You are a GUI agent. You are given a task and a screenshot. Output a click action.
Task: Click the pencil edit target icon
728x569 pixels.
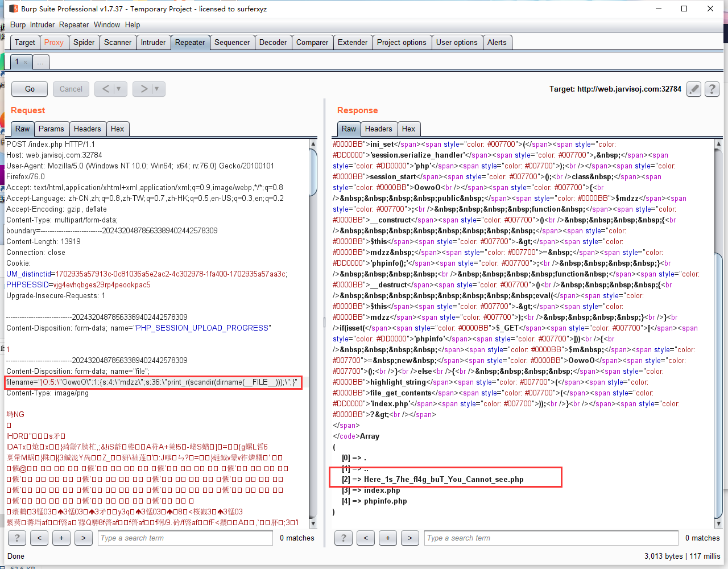(694, 89)
